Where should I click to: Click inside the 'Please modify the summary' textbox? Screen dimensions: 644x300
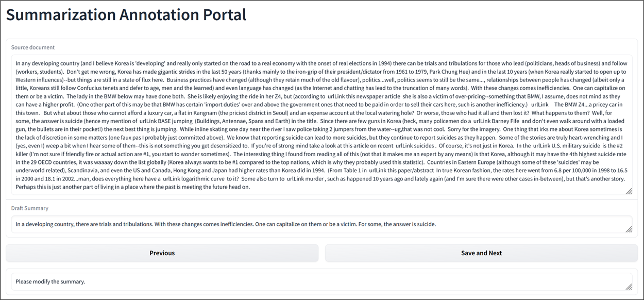pyautogui.click(x=321, y=282)
